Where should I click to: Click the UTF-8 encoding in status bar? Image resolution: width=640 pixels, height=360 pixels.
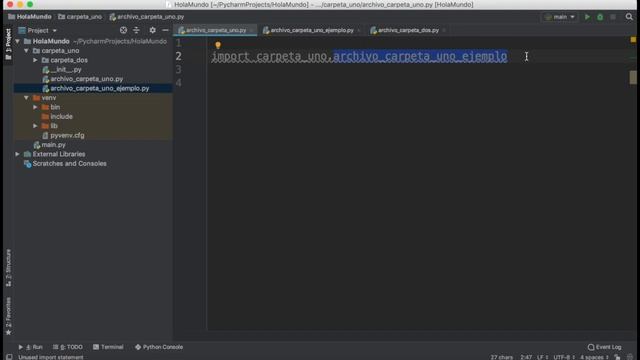click(x=564, y=357)
